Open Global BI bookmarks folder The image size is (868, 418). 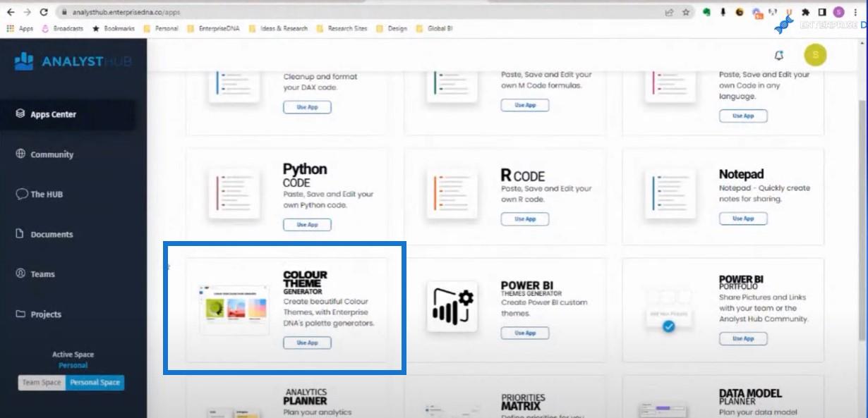434,29
